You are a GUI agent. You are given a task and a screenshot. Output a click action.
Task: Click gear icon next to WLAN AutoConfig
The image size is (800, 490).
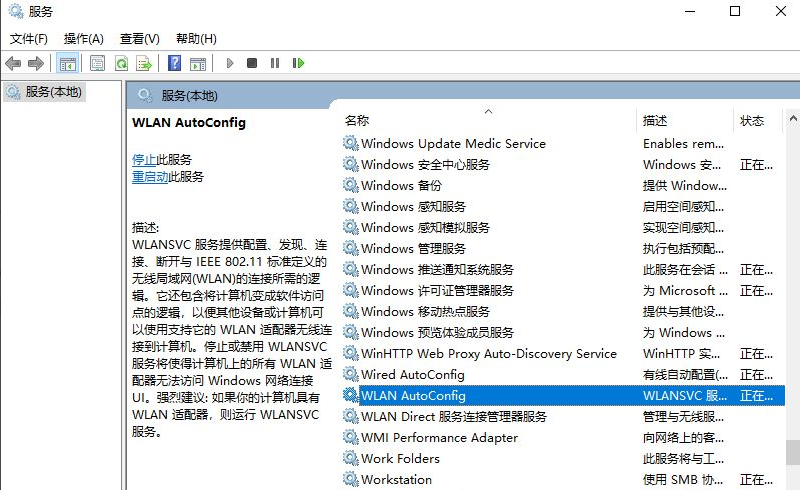[x=351, y=395]
